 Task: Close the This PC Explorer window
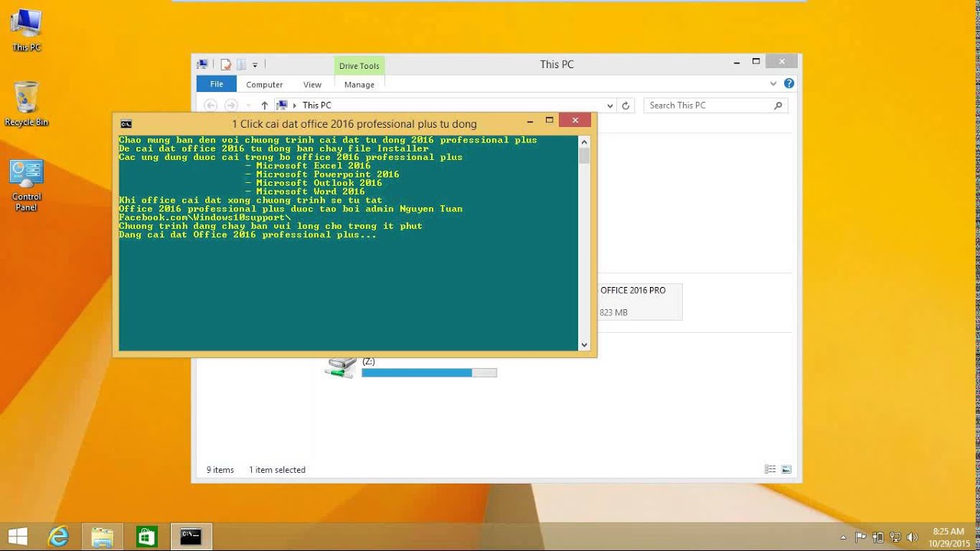pyautogui.click(x=782, y=61)
